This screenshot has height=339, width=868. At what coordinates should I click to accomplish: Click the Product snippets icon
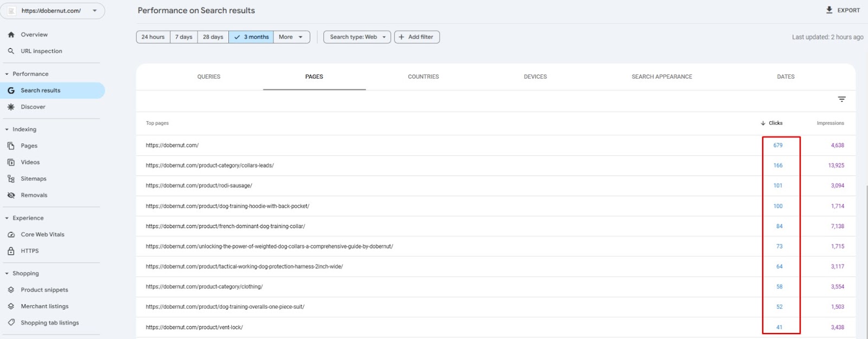[x=11, y=290]
